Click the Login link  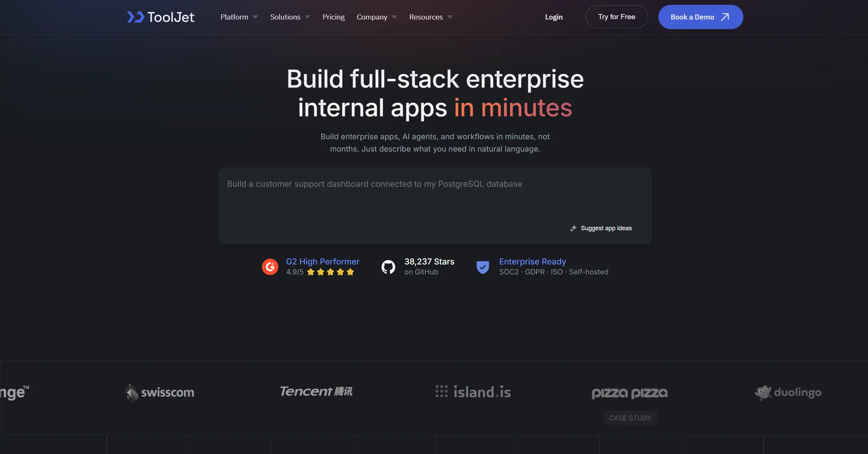(x=554, y=17)
